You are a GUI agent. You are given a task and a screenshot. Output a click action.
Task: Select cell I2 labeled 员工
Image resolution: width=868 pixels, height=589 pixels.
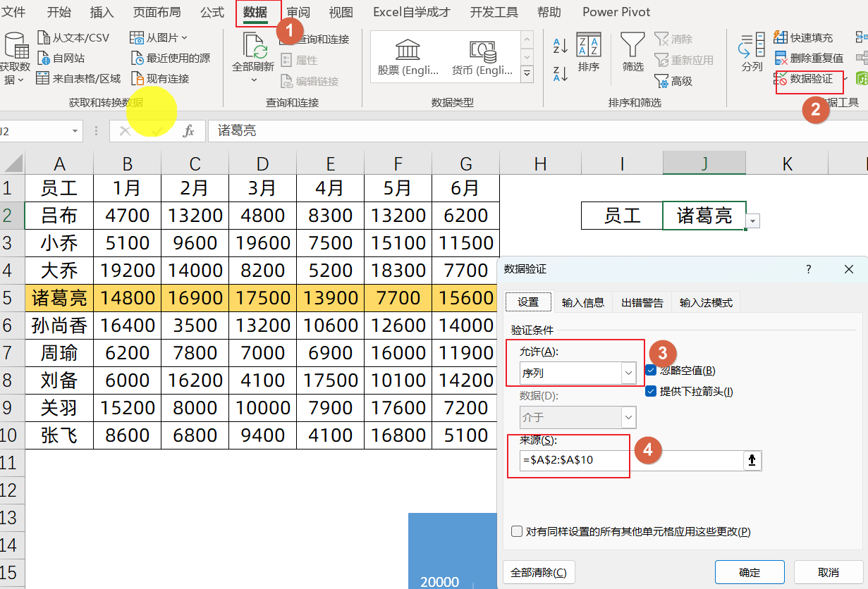(622, 216)
